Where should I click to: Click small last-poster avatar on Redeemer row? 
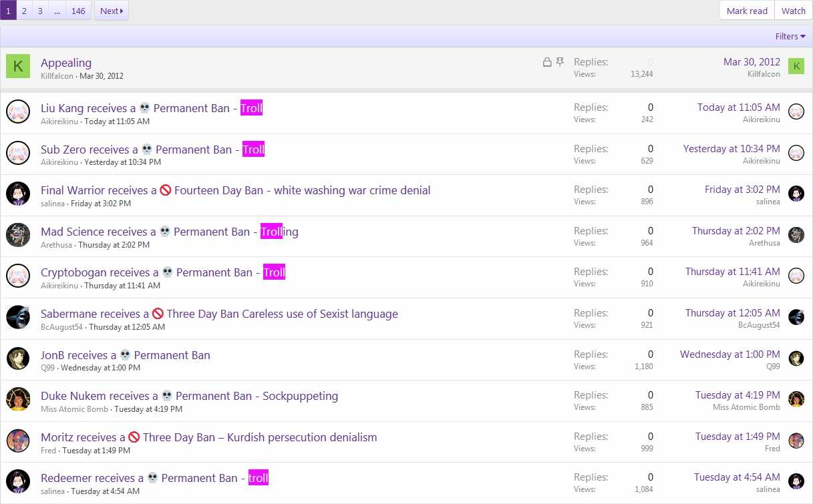pos(796,481)
